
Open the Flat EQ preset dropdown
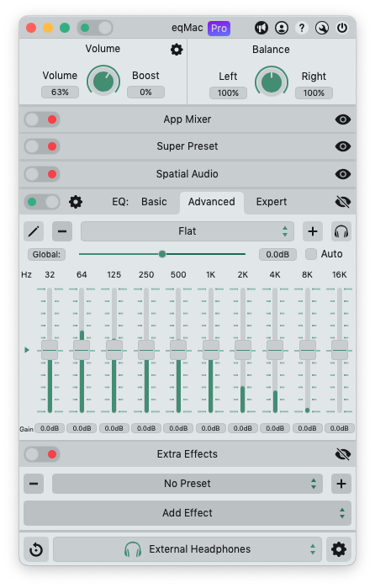click(187, 231)
